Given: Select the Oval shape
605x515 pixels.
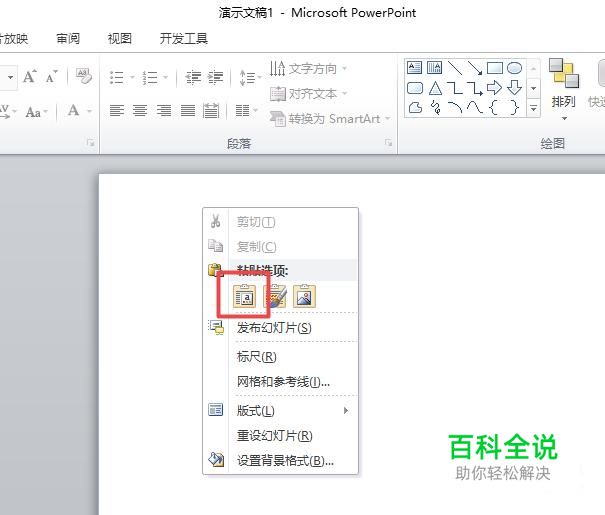Looking at the screenshot, I should pos(514,68).
